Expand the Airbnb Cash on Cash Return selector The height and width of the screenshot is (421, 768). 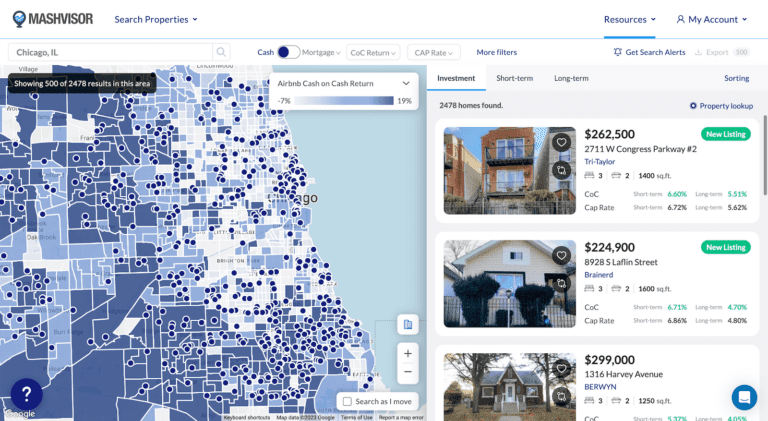[406, 84]
